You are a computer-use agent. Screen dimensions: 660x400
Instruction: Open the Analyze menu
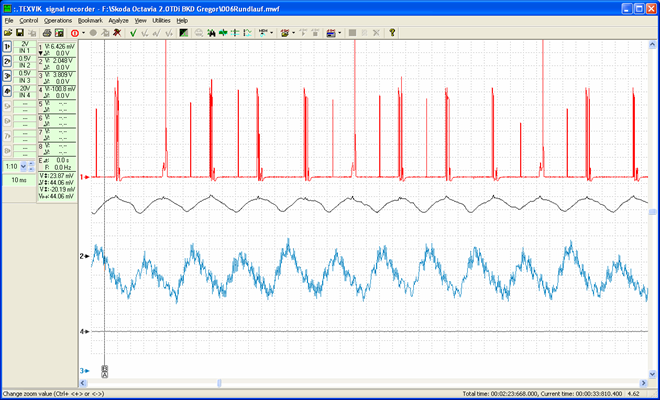pyautogui.click(x=118, y=20)
